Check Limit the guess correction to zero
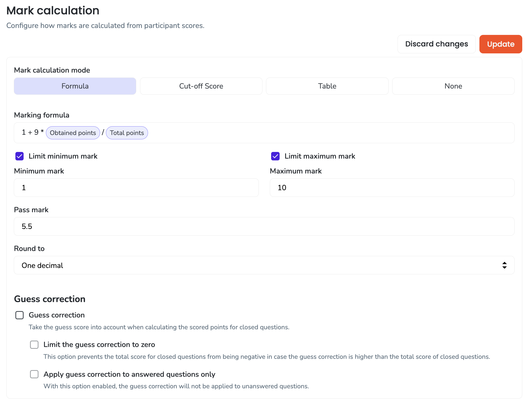Screen dimensions: 532x405 click(34, 345)
